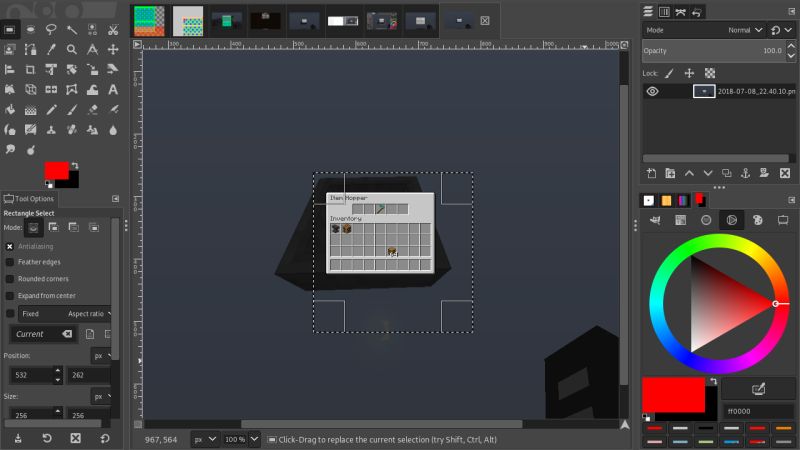Clear the Current aspect ratio field
Image resolution: width=800 pixels, height=450 pixels.
click(x=67, y=334)
